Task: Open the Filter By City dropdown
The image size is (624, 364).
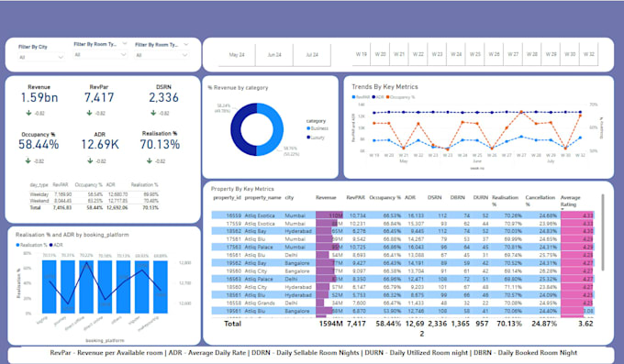Action: (x=41, y=57)
